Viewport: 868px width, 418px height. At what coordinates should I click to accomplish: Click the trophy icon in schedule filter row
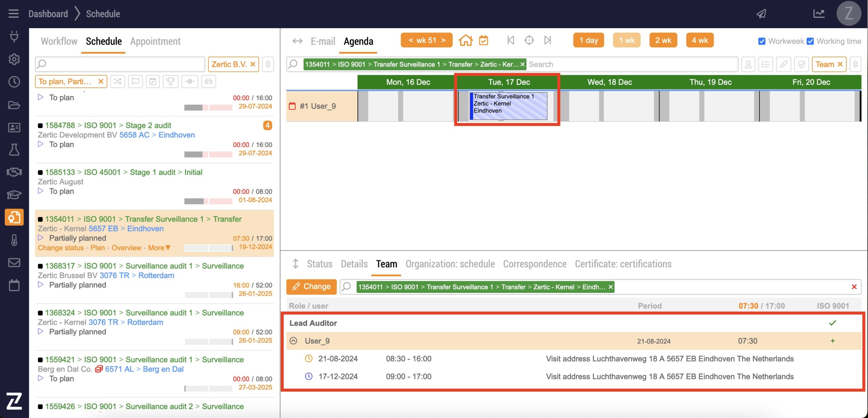tap(171, 81)
